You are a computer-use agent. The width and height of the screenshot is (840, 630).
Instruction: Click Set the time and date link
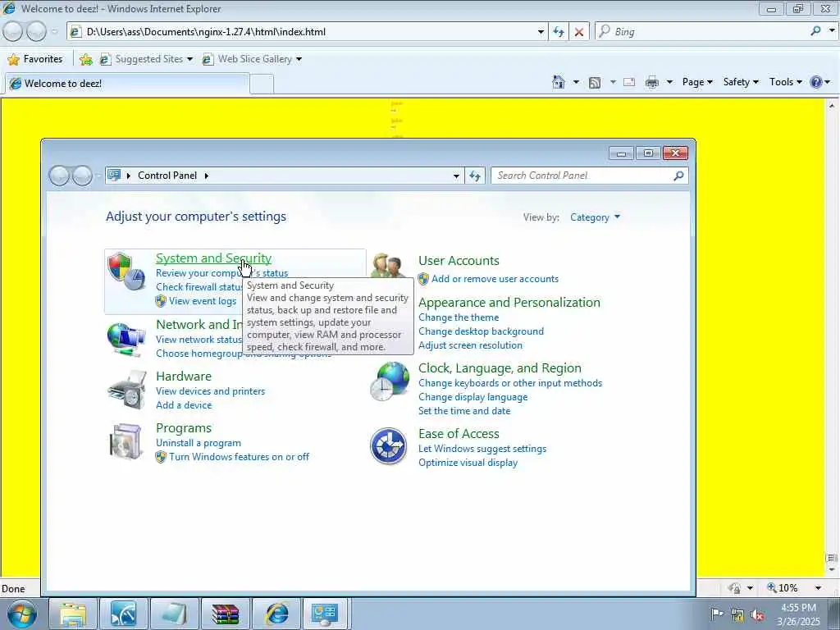(464, 411)
